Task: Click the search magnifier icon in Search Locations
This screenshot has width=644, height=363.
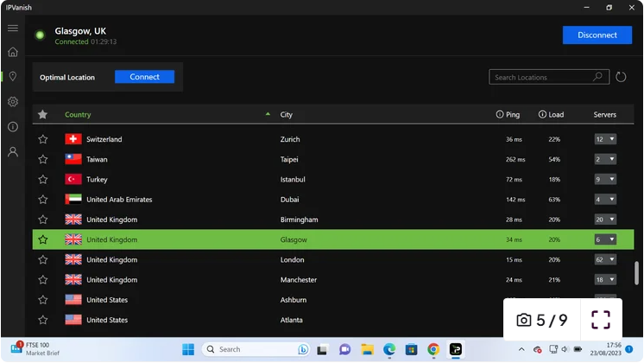Action: [x=597, y=77]
